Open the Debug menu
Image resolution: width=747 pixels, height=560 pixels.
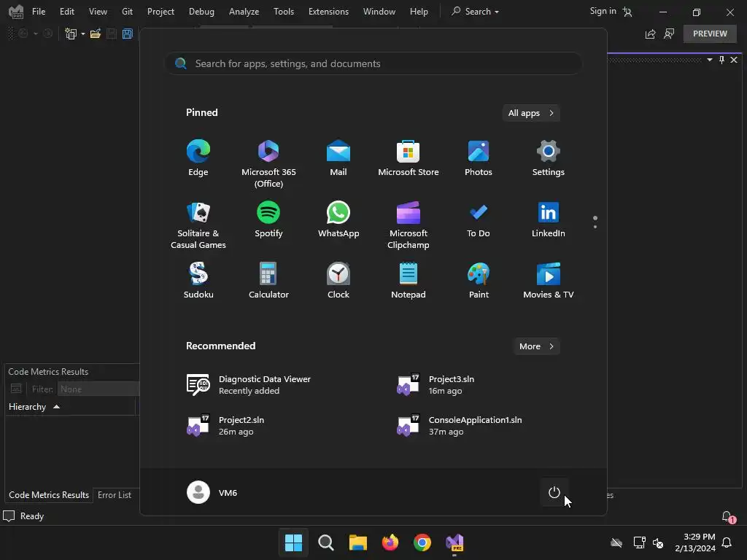click(201, 12)
